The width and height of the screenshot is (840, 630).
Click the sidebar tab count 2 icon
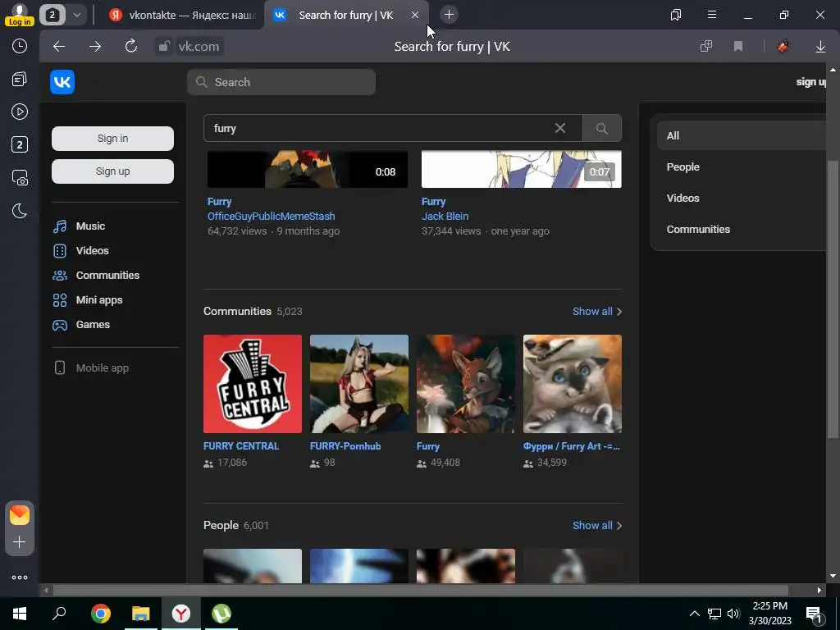coord(20,144)
